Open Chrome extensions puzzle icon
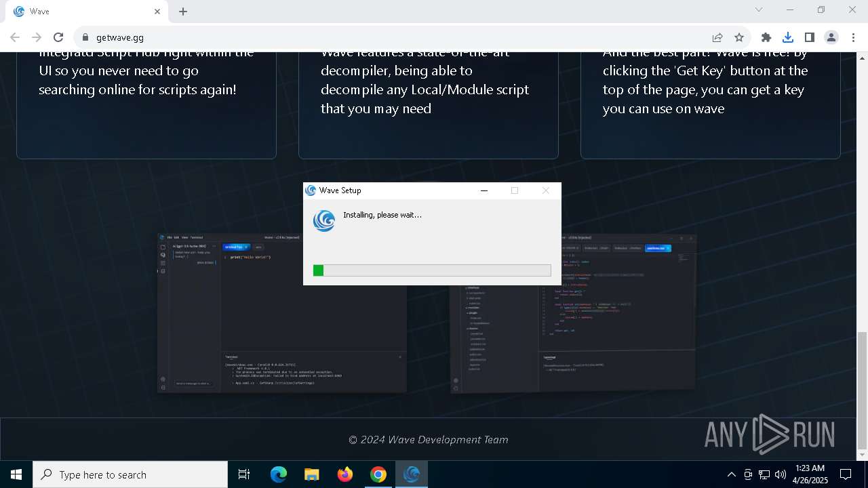 coord(766,37)
